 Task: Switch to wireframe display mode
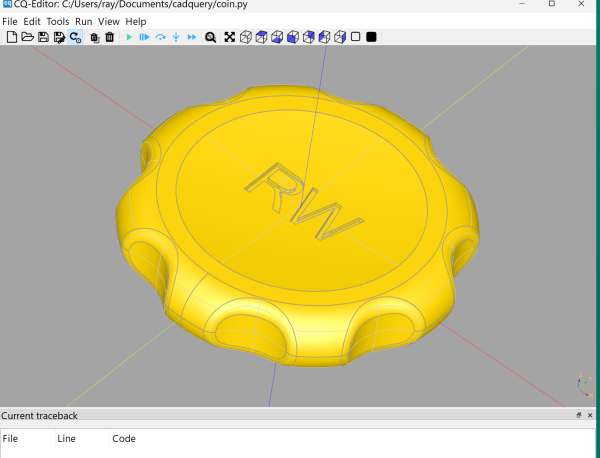click(x=355, y=37)
